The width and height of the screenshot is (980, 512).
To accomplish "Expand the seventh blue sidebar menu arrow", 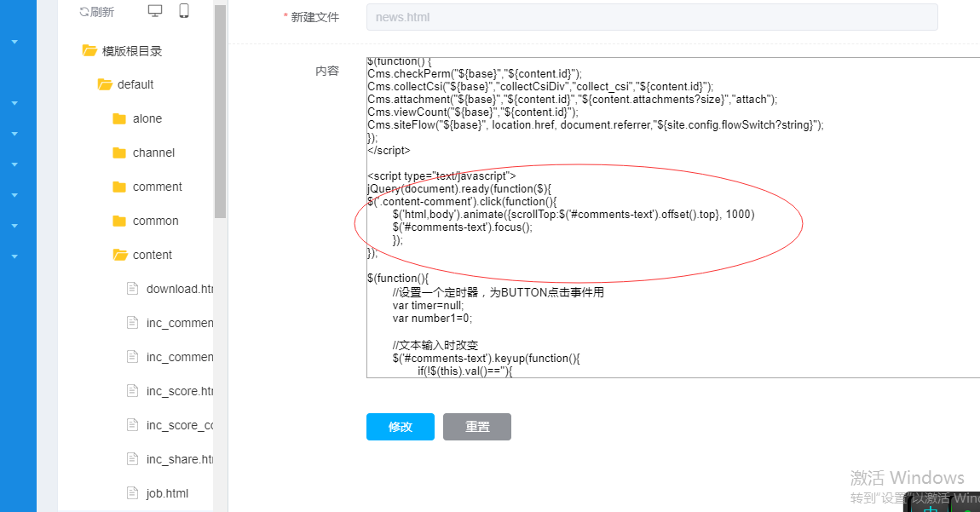I will [x=14, y=256].
